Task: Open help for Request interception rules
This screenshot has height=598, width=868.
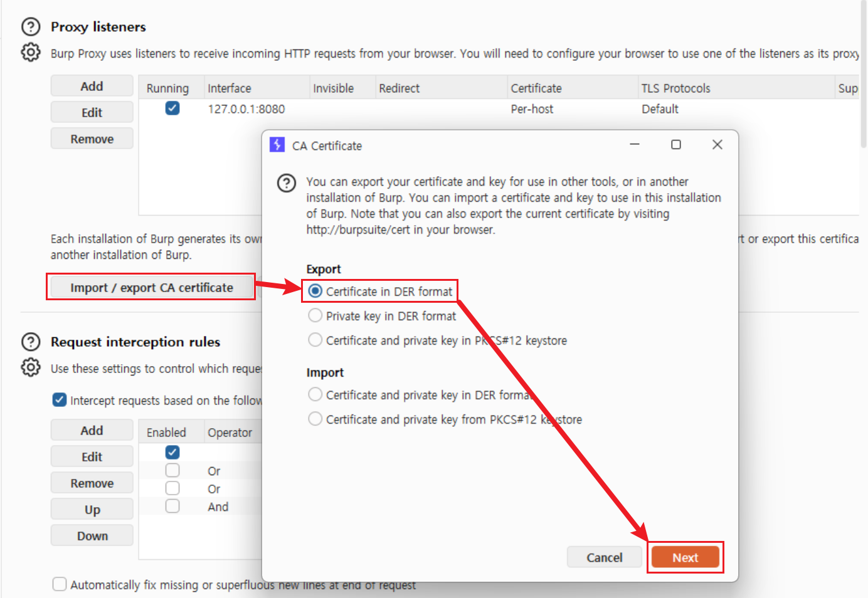Action: (x=30, y=342)
